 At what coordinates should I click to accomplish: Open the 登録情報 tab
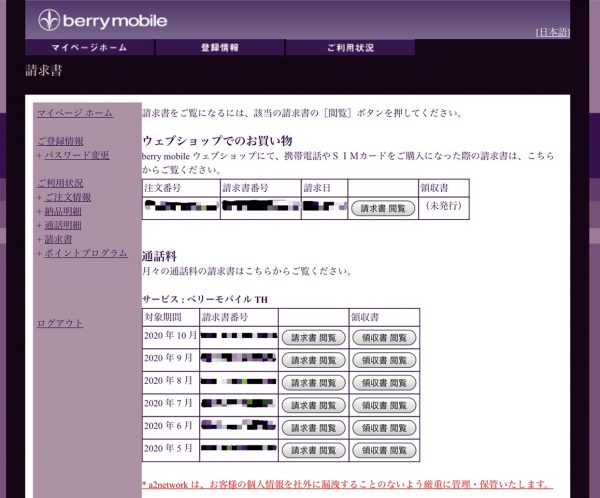(x=220, y=47)
